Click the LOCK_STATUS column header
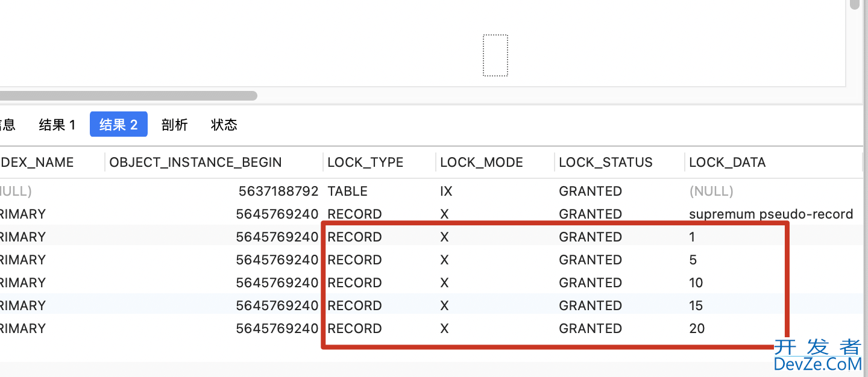The height and width of the screenshot is (377, 868). click(606, 163)
